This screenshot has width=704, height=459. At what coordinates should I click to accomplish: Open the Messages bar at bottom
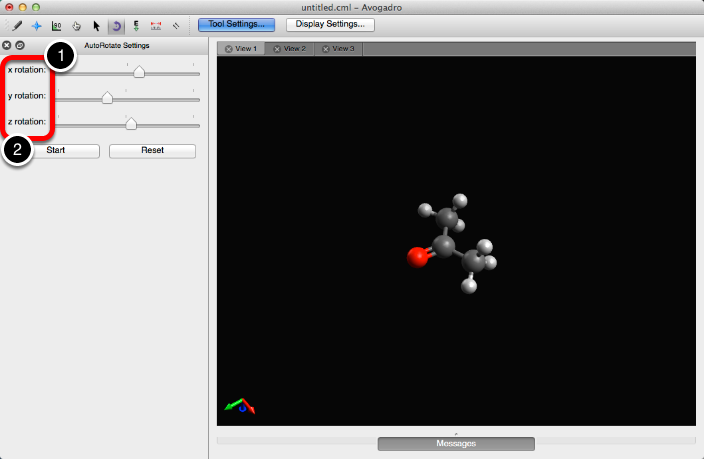[456, 443]
